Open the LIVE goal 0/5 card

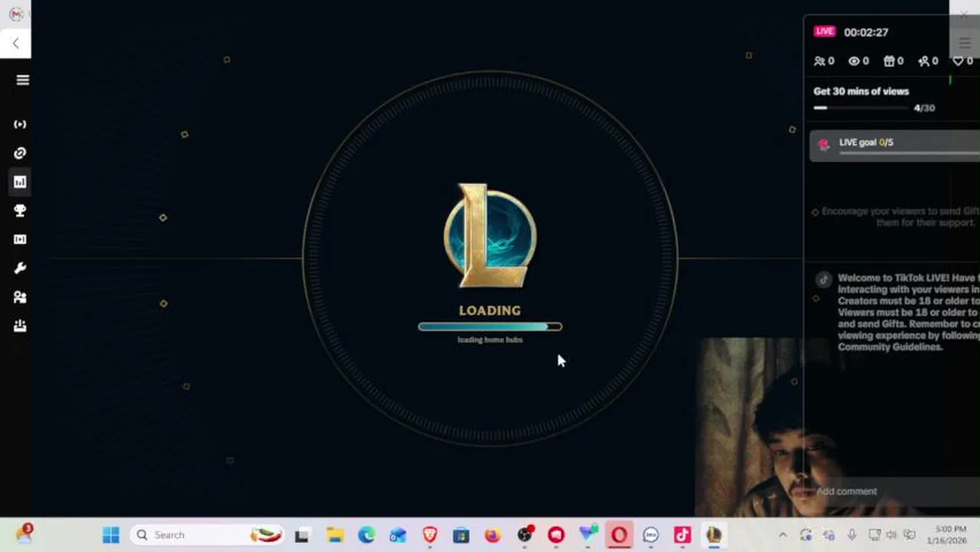coord(895,146)
